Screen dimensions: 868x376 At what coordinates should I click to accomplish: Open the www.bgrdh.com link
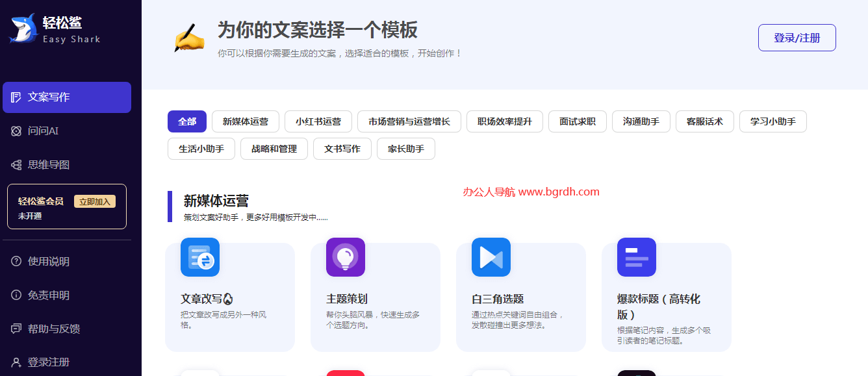tap(563, 192)
